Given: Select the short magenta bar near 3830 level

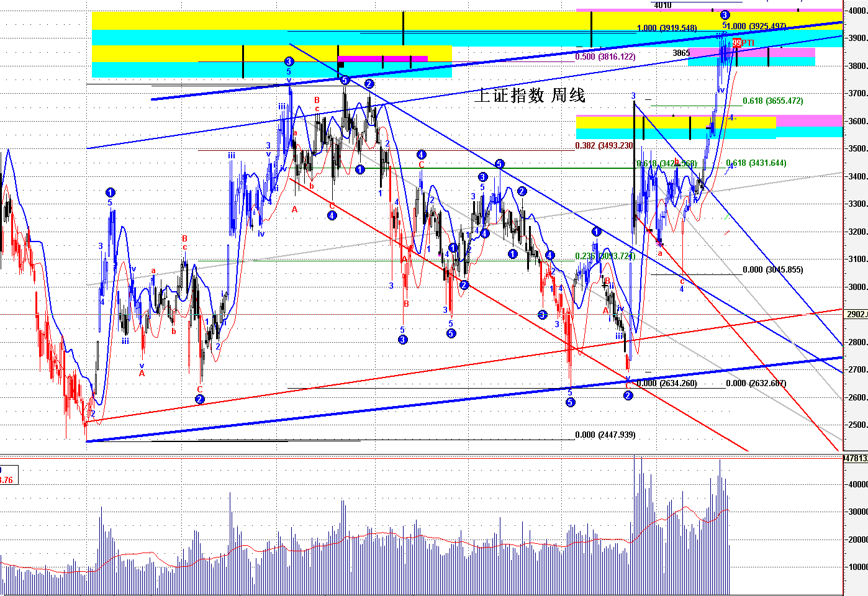Looking at the screenshot, I should tap(382, 58).
